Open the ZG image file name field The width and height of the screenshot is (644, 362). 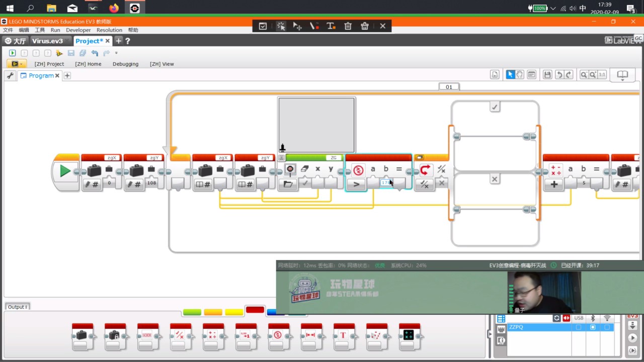(333, 158)
